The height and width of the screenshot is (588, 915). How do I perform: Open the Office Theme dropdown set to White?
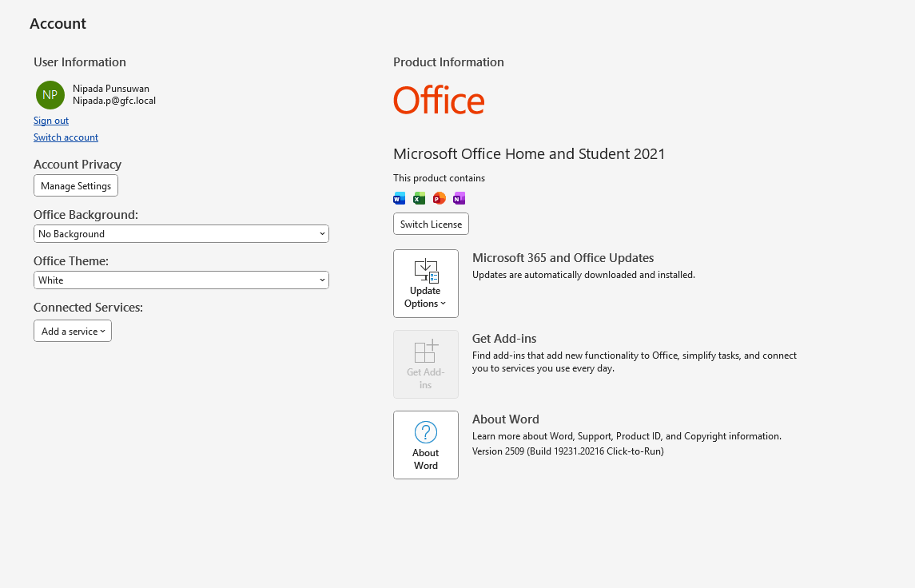click(x=181, y=280)
